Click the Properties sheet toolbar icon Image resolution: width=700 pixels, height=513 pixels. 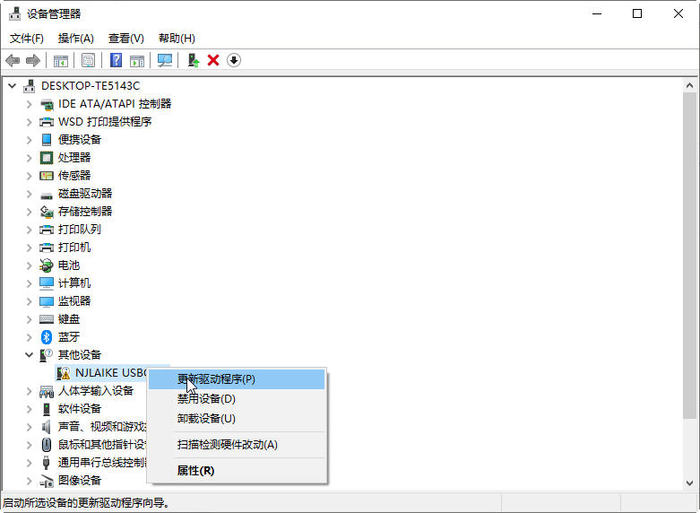pyautogui.click(x=88, y=60)
